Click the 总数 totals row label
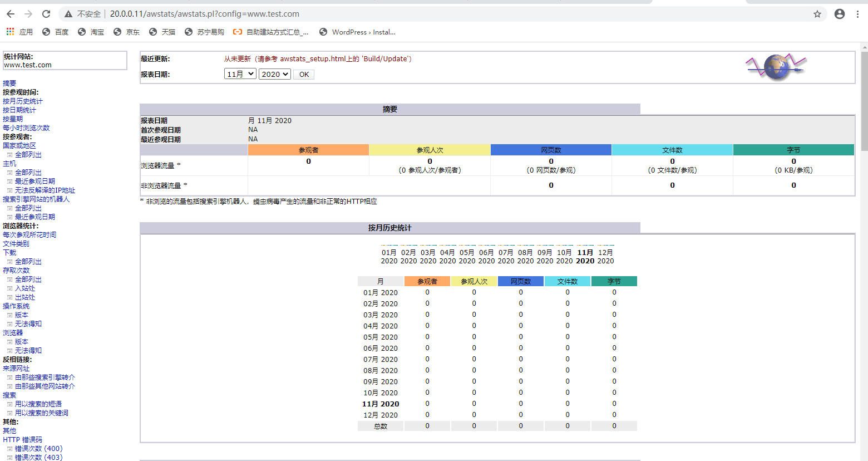The height and width of the screenshot is (461, 868). [381, 426]
